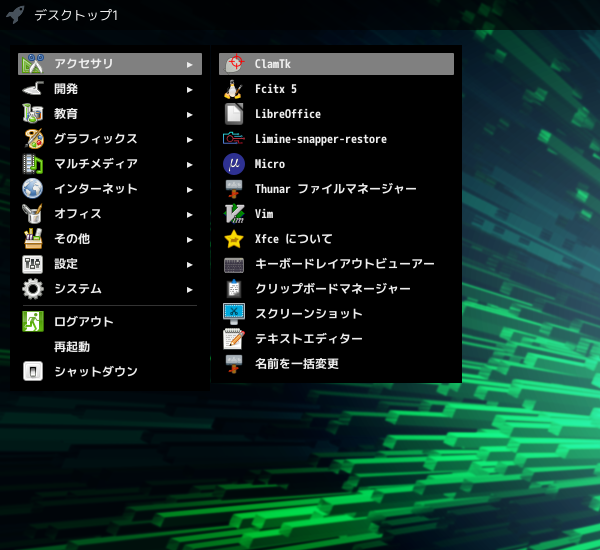Screen dimensions: 600x550
Task: Launch ClamTk from the submenu
Action: click(336, 64)
